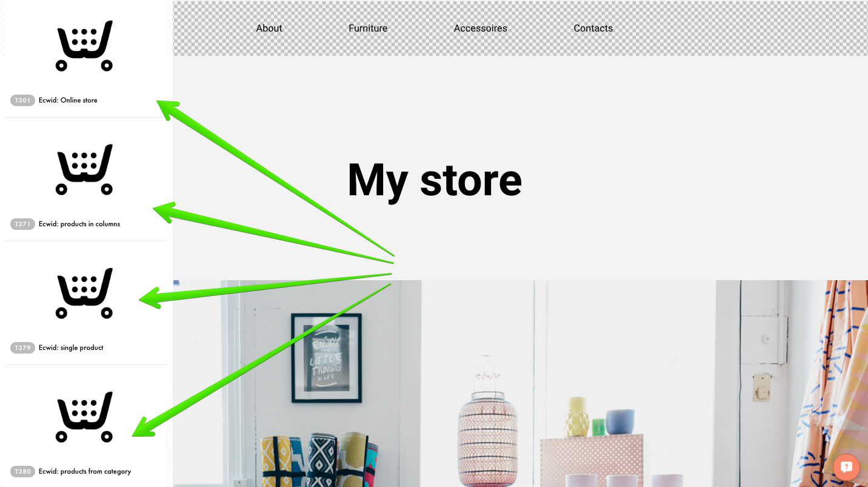This screenshot has height=487, width=868.
Task: Click the T301 block badge
Action: click(22, 100)
